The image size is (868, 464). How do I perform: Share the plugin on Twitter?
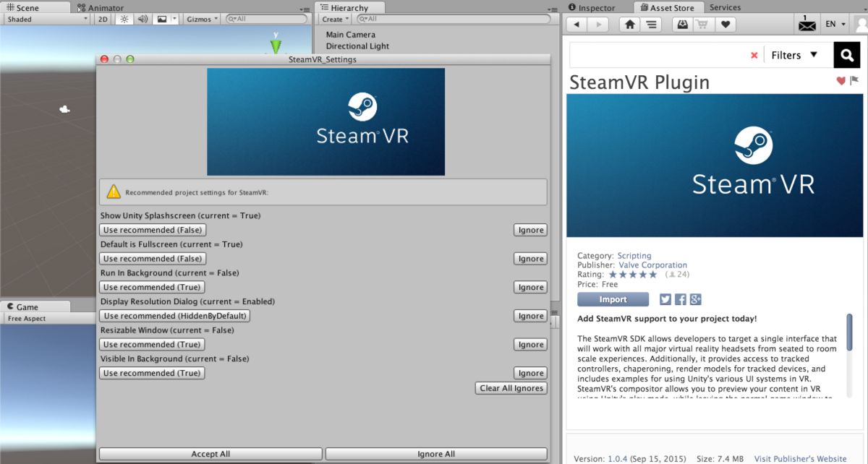pos(665,299)
